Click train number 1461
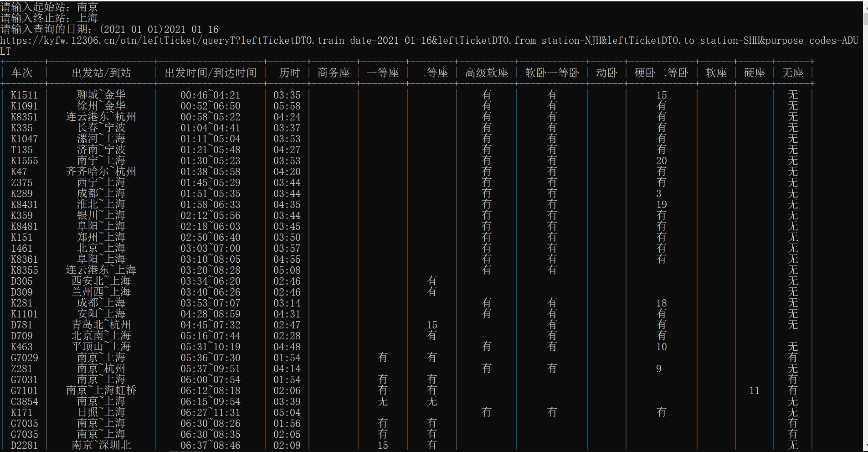This screenshot has width=868, height=452. pos(22,248)
